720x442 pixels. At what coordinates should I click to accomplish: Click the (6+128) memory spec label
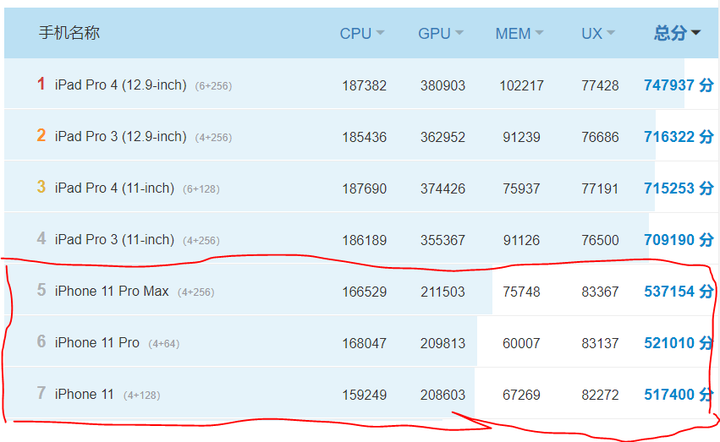pyautogui.click(x=201, y=189)
